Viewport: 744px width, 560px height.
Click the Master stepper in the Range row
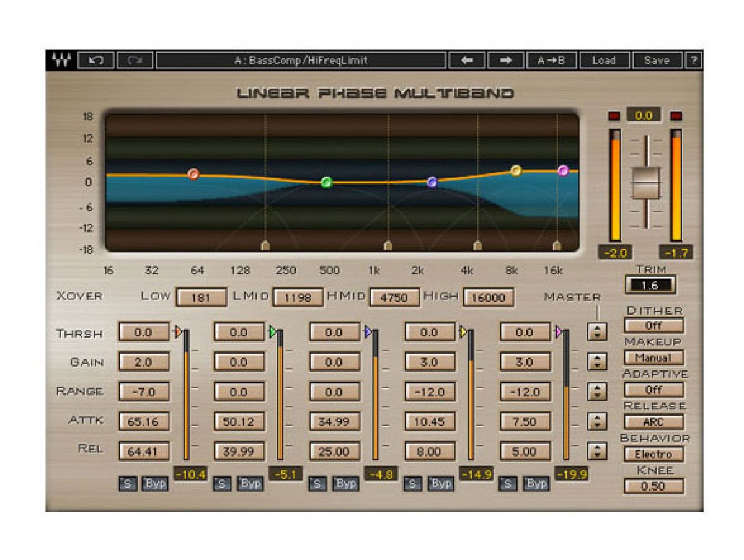tap(597, 392)
